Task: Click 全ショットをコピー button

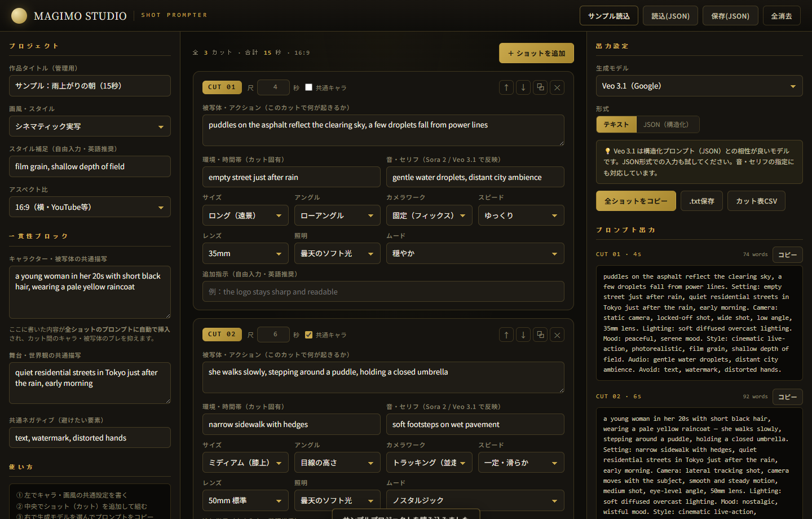Action: point(636,201)
